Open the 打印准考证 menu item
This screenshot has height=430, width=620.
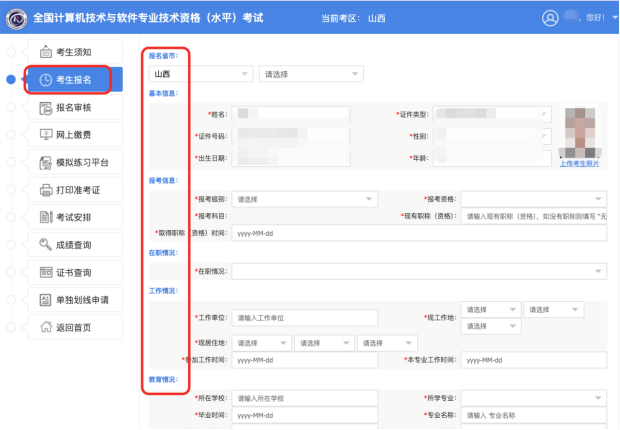75,190
